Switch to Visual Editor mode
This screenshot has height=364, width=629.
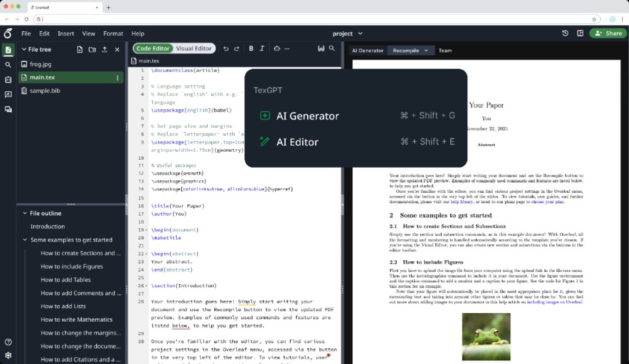point(194,48)
